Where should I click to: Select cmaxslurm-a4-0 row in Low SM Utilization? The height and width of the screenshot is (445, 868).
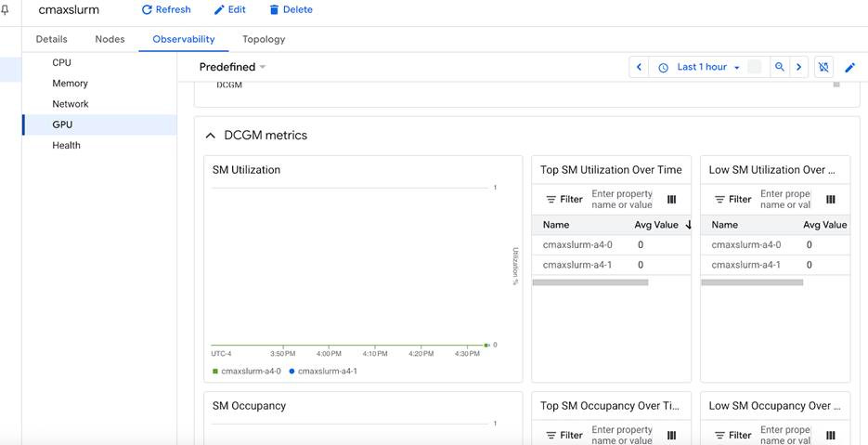click(775, 245)
